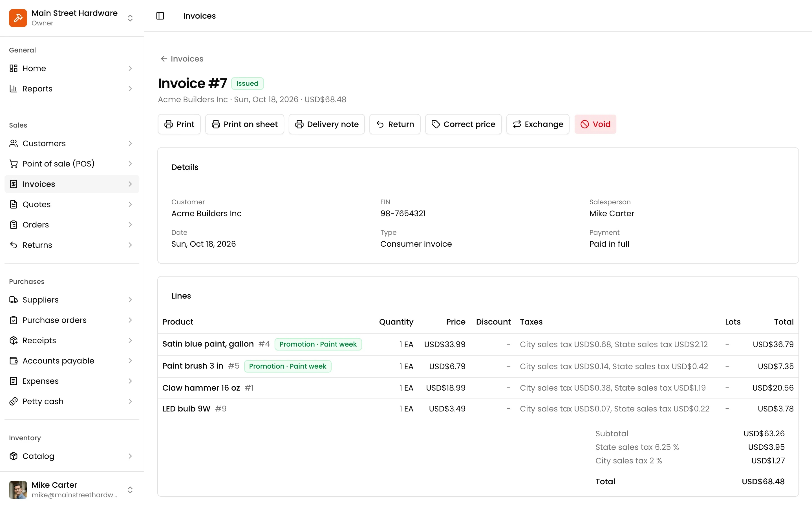Click the Quotes document icon
This screenshot has width=812, height=508.
pyautogui.click(x=14, y=204)
